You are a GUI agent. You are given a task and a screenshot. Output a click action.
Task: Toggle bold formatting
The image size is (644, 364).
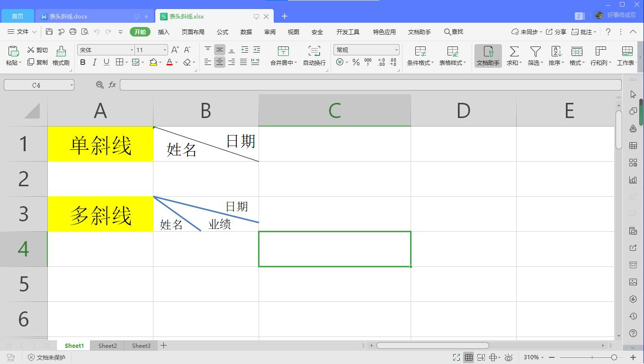point(83,62)
